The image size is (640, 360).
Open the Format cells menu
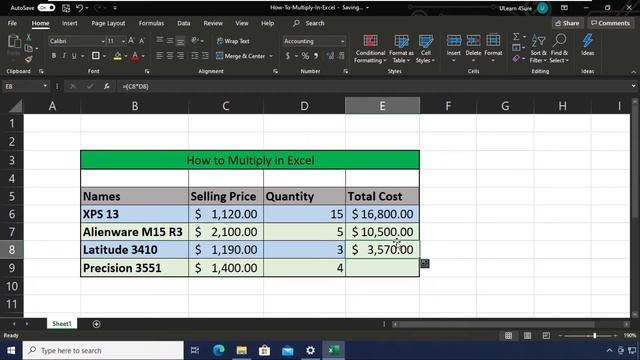493,49
